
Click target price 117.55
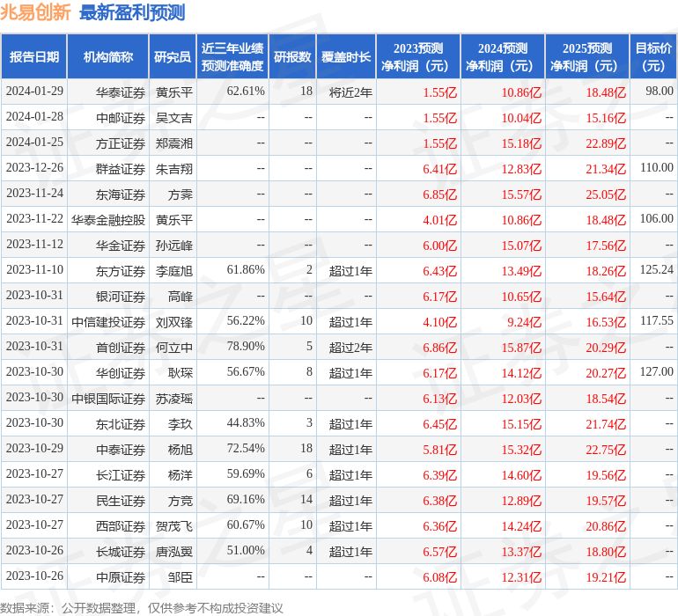tap(657, 320)
